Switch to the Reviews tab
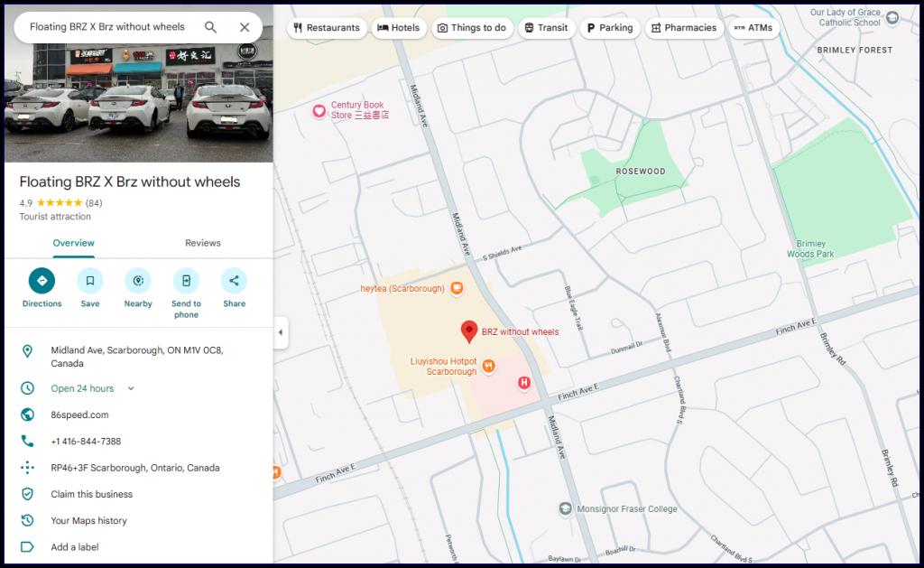 point(203,243)
